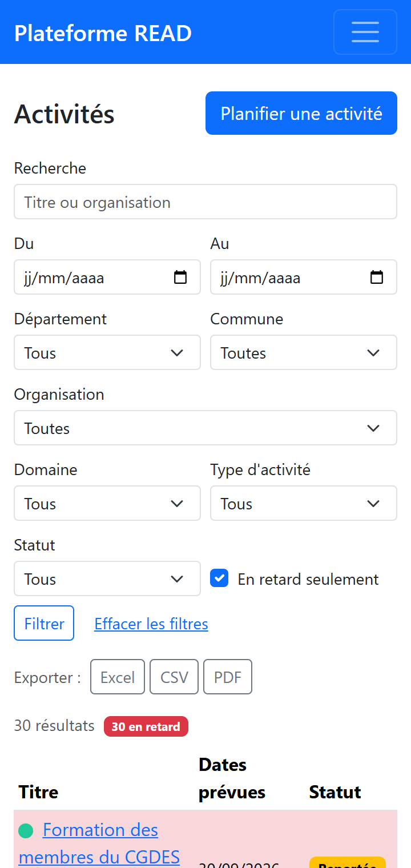Image resolution: width=411 pixels, height=868 pixels.
Task: Click Planifier une activité button
Action: point(301,113)
